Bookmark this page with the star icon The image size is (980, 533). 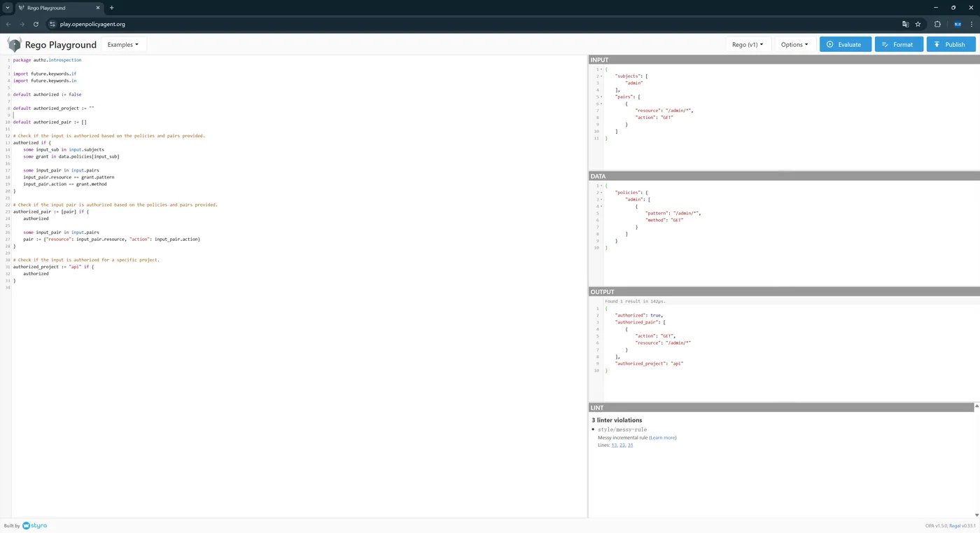pos(918,24)
